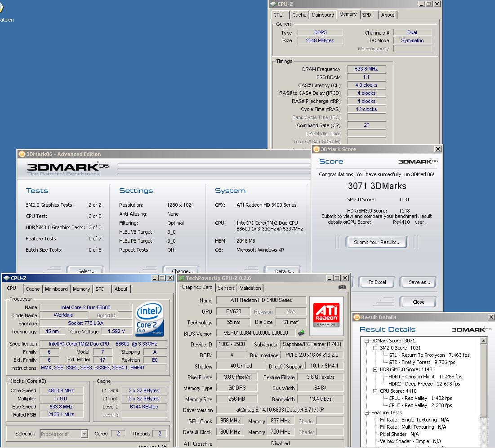Click the Save as... button
495x448 pixels.
[x=419, y=282]
